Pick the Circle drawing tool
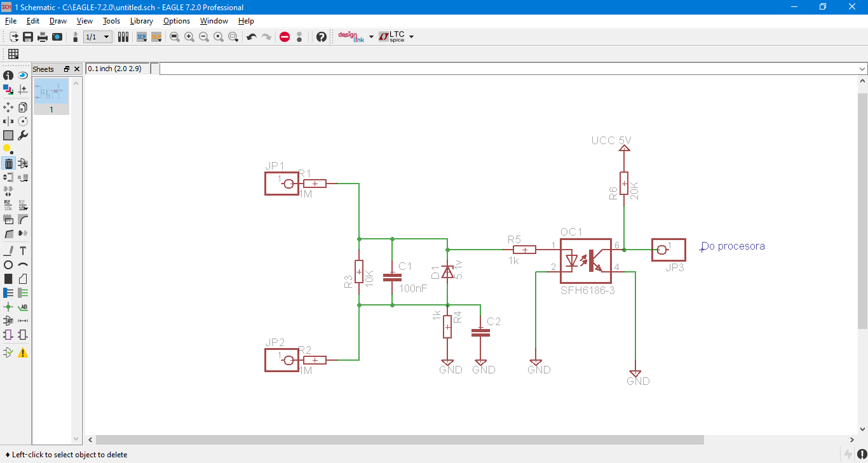Image resolution: width=868 pixels, height=463 pixels. pos(8,265)
